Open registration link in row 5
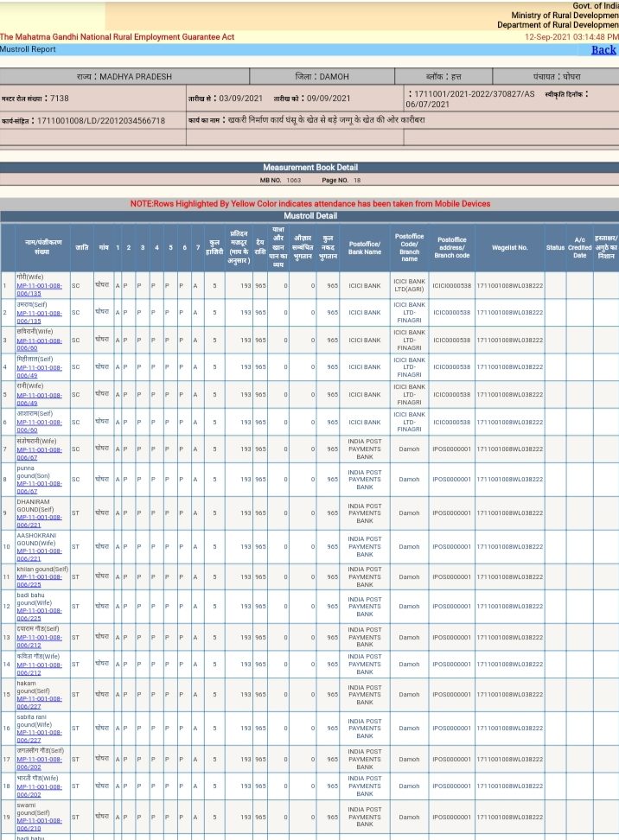Image resolution: width=619 pixels, height=840 pixels. (39, 399)
